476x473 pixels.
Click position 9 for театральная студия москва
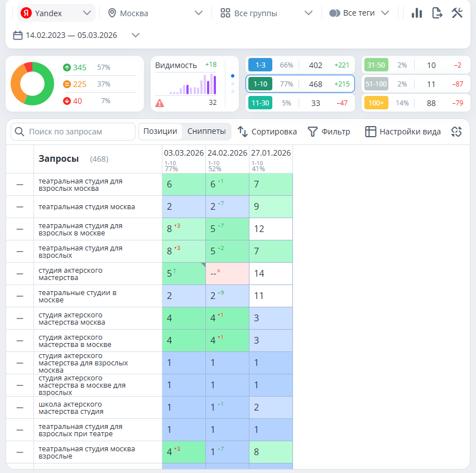271,206
